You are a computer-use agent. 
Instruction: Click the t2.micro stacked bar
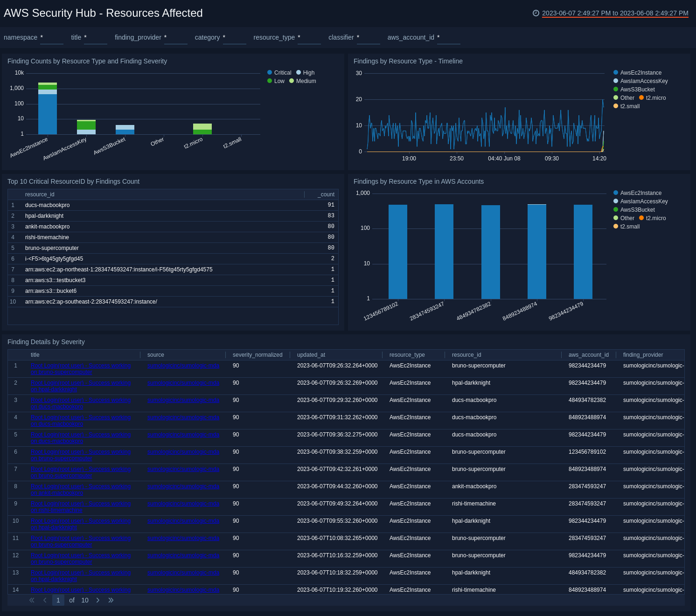point(202,129)
